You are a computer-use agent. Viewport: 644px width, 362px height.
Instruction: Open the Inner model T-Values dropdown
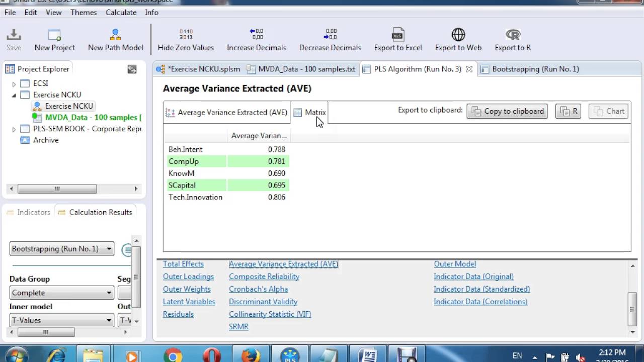click(62, 320)
